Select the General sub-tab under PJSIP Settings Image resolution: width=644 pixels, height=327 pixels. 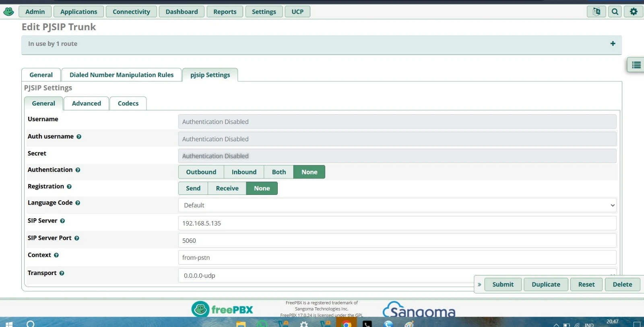[x=43, y=103]
